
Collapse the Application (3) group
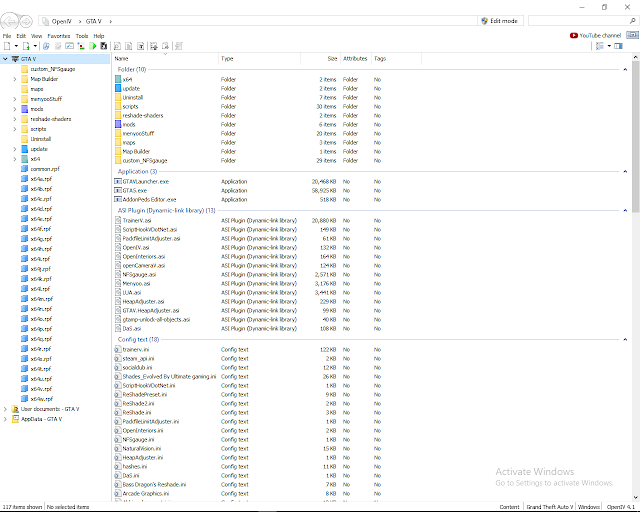point(625,171)
